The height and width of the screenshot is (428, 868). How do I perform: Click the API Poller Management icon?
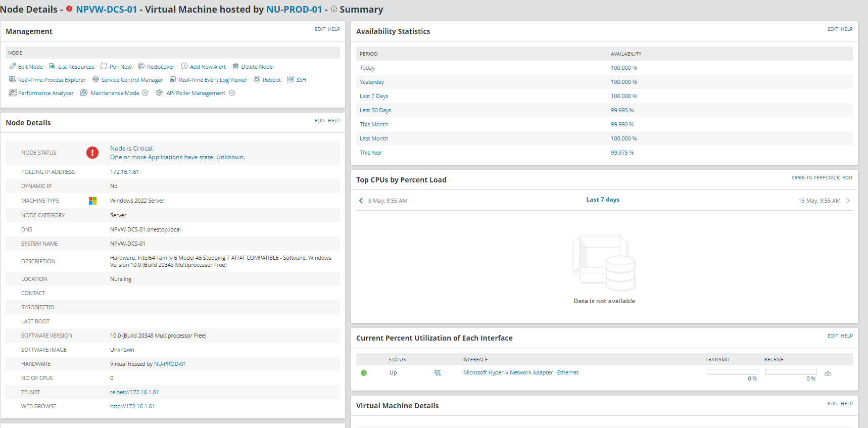point(159,92)
